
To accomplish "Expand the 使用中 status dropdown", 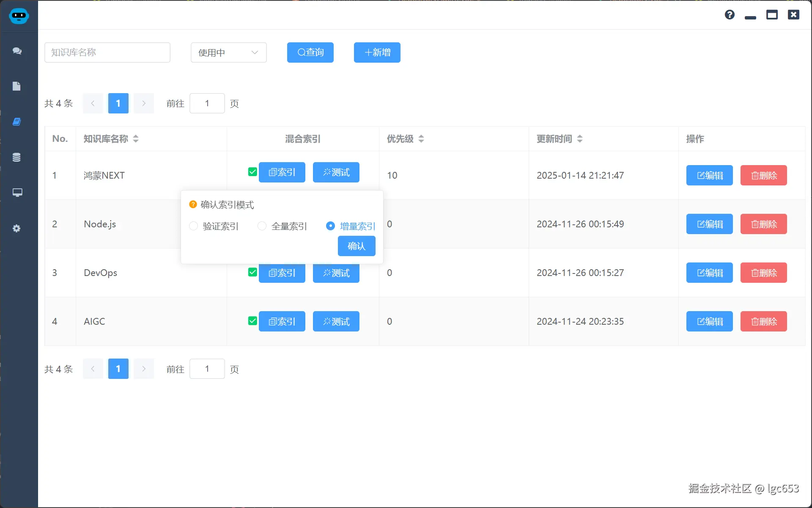I will click(228, 52).
